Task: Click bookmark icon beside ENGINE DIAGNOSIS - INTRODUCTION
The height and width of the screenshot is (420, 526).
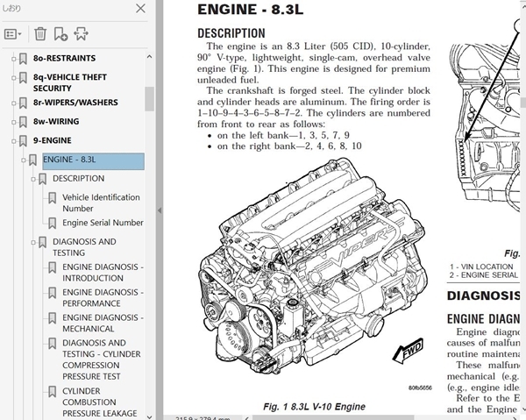Action: (x=52, y=267)
